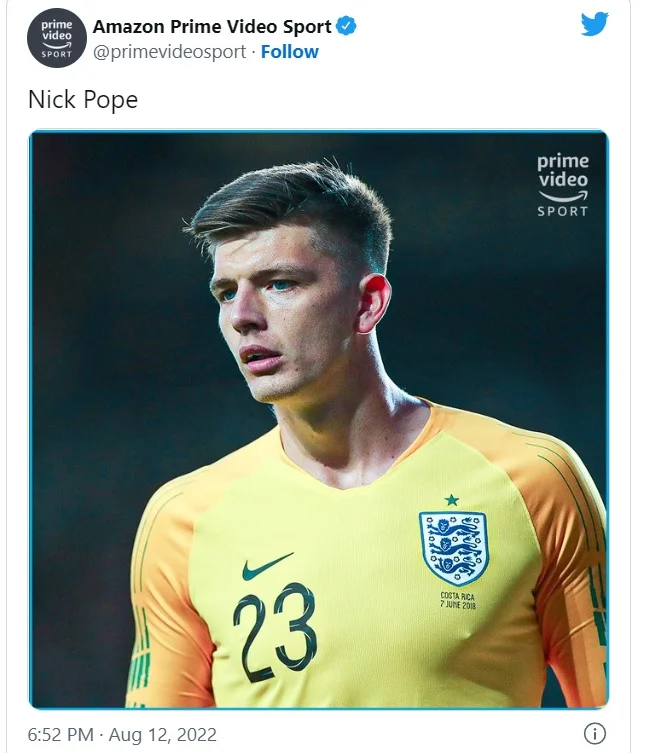
Task: Click the prime video sport photo watermark
Action: [562, 184]
